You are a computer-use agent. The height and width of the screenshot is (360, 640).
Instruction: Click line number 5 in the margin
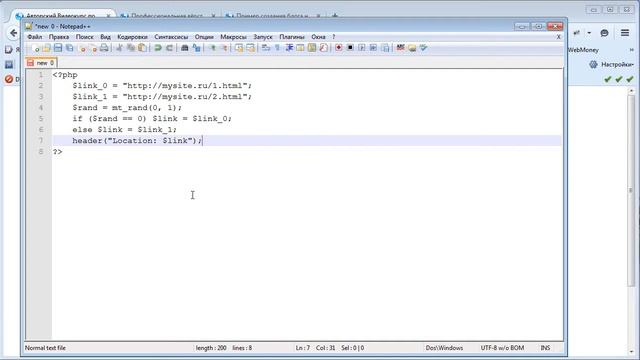click(41, 119)
